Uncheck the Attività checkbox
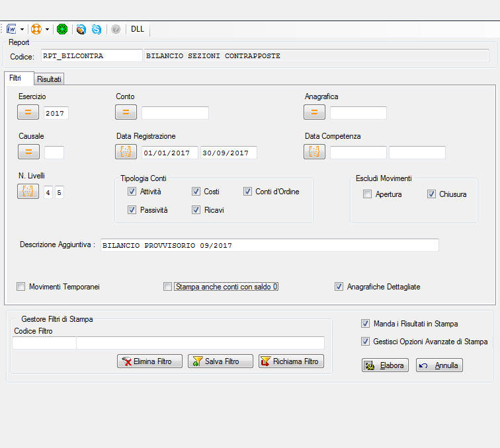Viewport: 500px width, 448px height. coord(132,191)
